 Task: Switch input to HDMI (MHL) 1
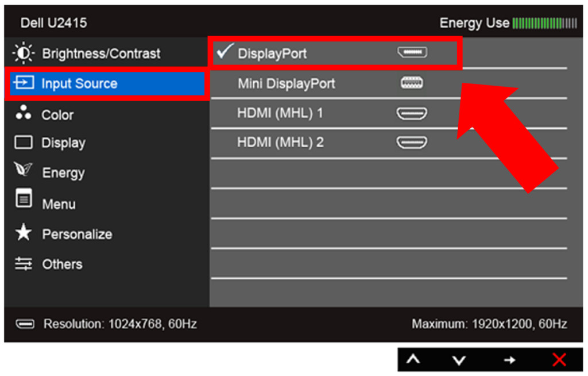pyautogui.click(x=389, y=113)
